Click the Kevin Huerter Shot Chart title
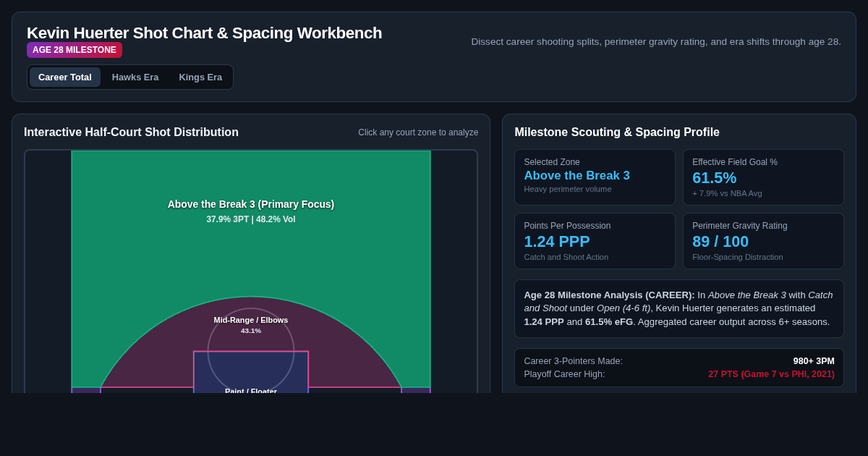Viewport: 868px width, 456px height. (x=204, y=33)
